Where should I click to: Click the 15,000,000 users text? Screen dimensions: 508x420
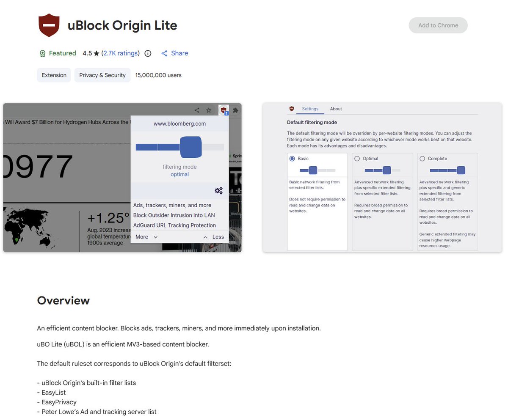pos(158,75)
